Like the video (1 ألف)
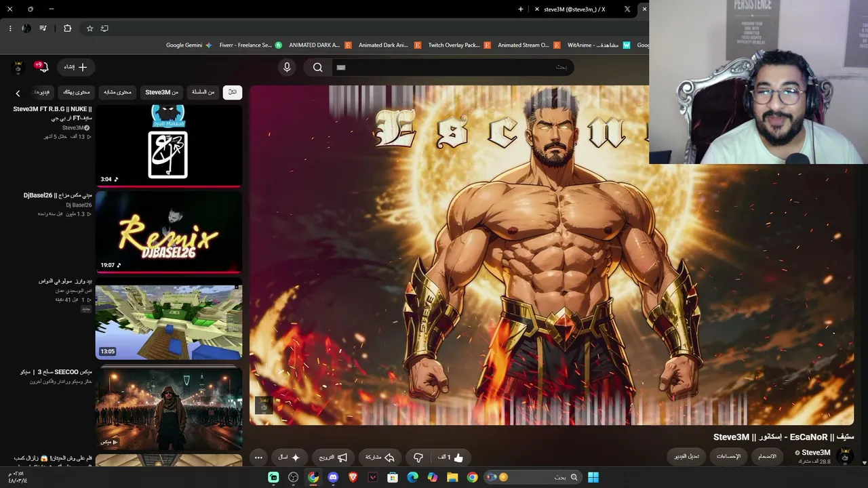The height and width of the screenshot is (488, 868). click(450, 457)
